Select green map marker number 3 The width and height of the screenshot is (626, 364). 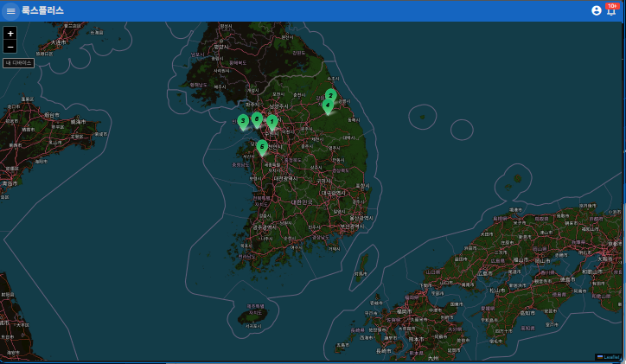[x=243, y=121]
